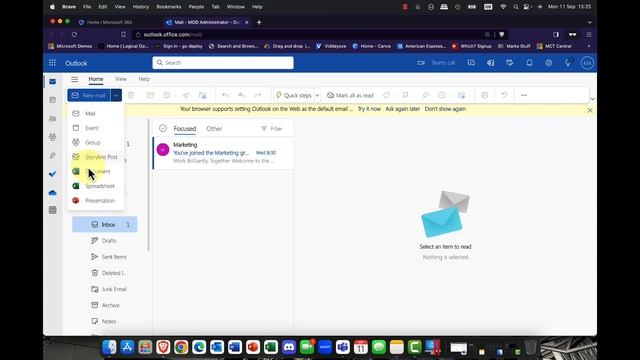Click the Report shield icon in ribbon

pos(167,95)
